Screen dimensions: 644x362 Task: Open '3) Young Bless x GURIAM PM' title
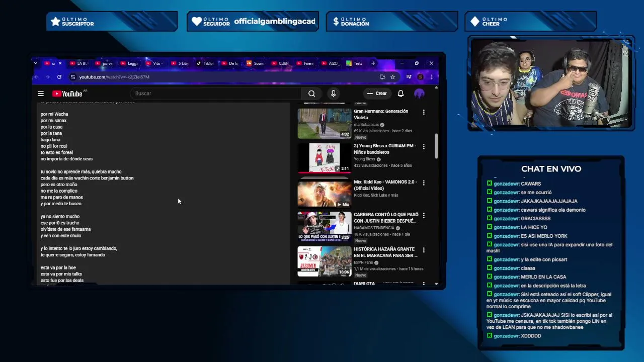point(385,149)
